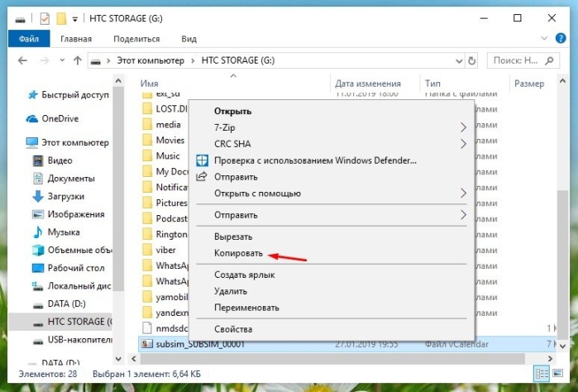Viewport: 578px width, 392px height.
Task: Select OneDrive in navigation pane
Action: (52, 119)
